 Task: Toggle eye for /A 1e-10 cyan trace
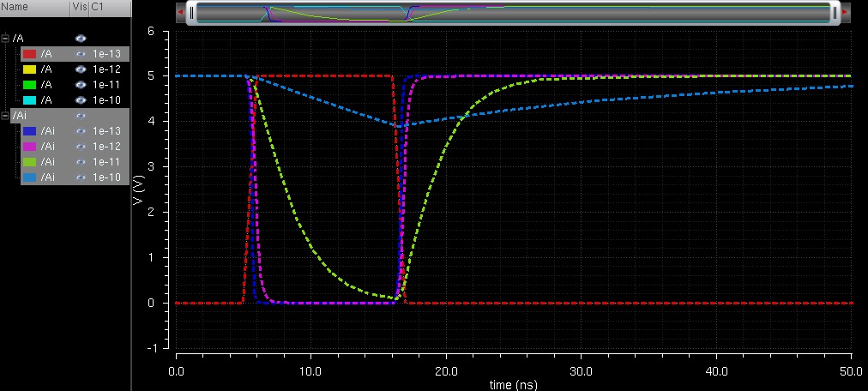81,100
